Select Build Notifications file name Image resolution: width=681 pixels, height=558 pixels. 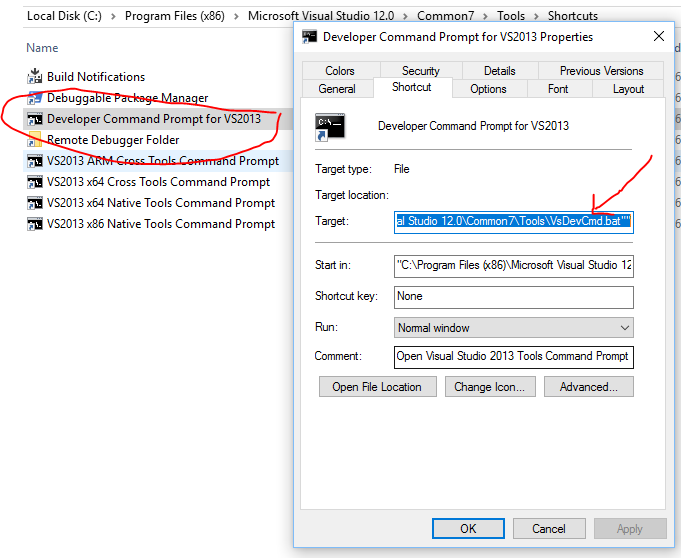coord(96,77)
